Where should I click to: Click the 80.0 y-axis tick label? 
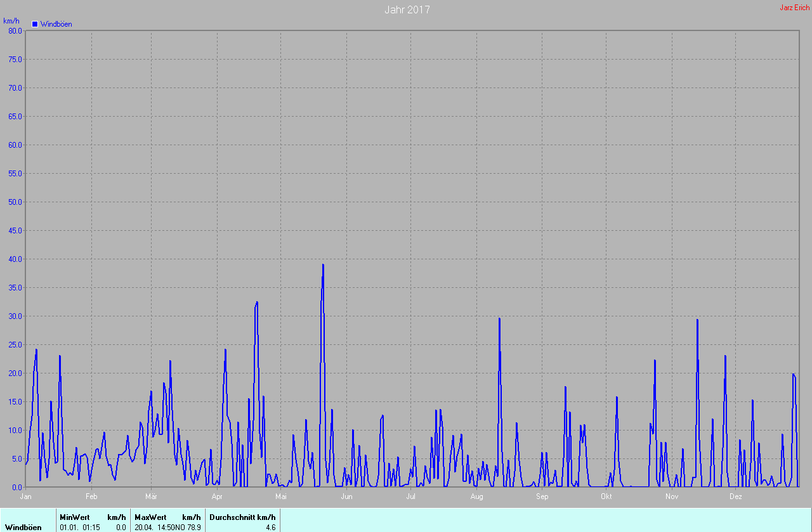click(x=15, y=30)
